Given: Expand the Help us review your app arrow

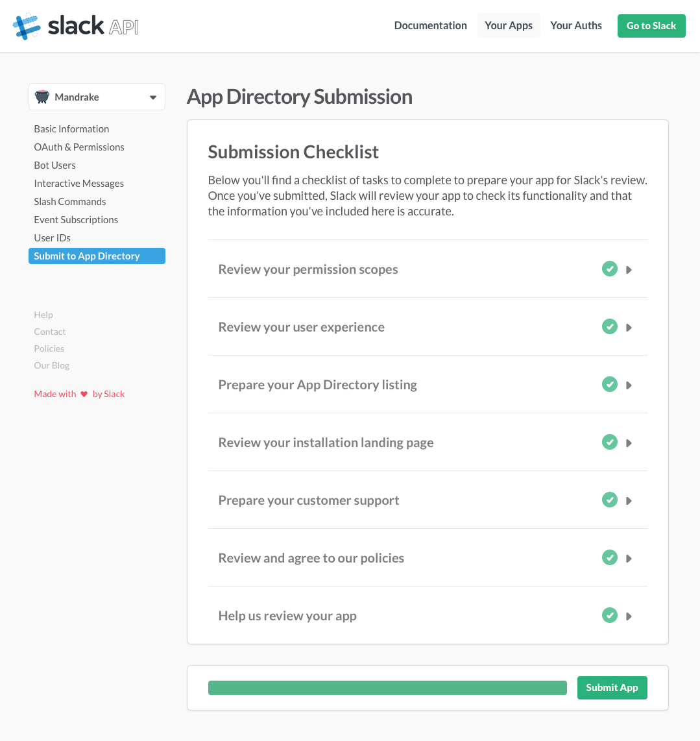Looking at the screenshot, I should [x=629, y=616].
